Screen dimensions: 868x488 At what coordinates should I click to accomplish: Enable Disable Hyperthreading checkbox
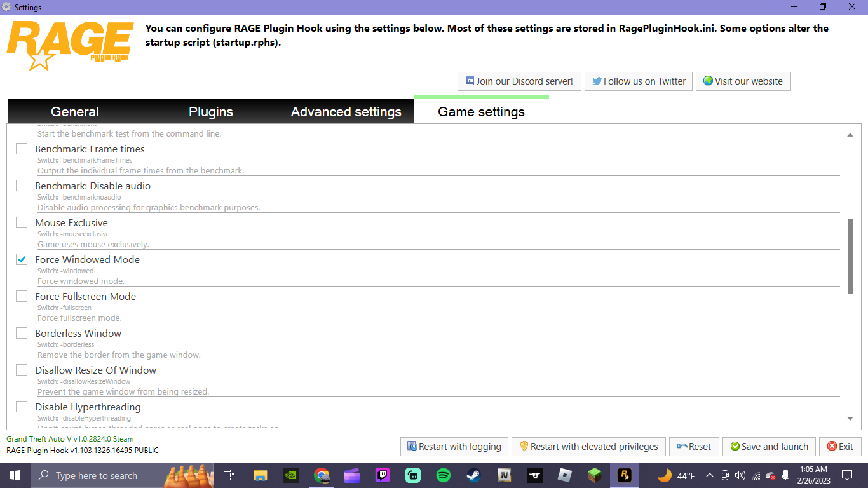[x=22, y=407]
